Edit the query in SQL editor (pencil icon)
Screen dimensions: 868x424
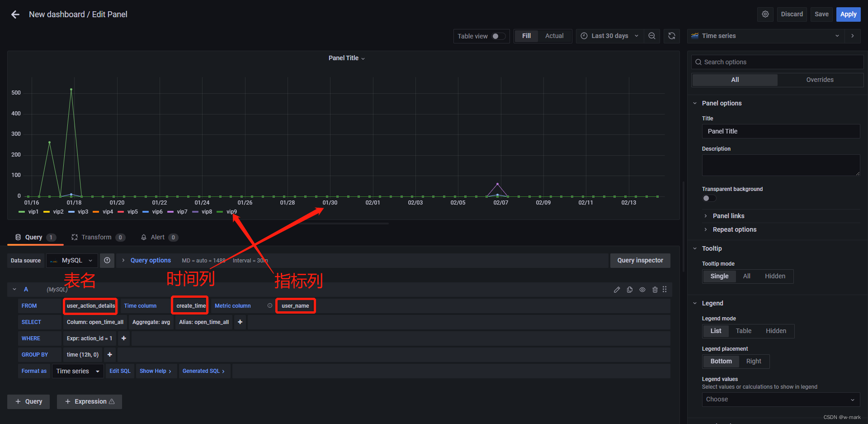click(617, 290)
